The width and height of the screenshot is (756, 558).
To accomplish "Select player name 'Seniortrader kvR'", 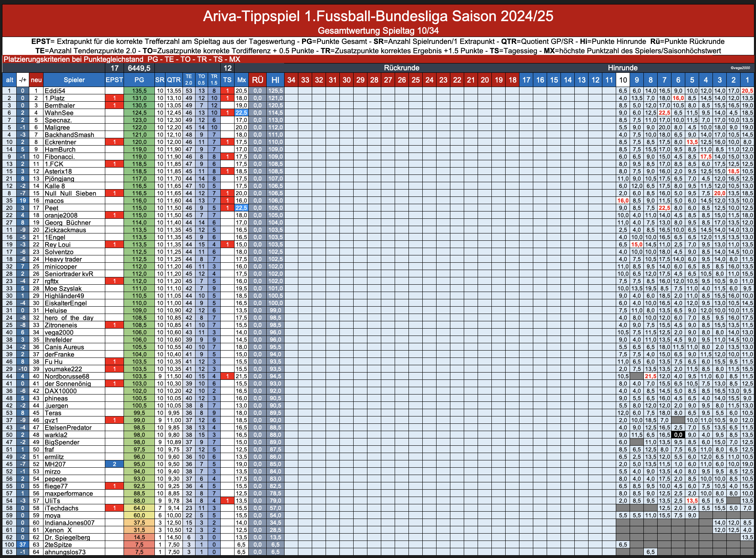I will pyautogui.click(x=69, y=274).
